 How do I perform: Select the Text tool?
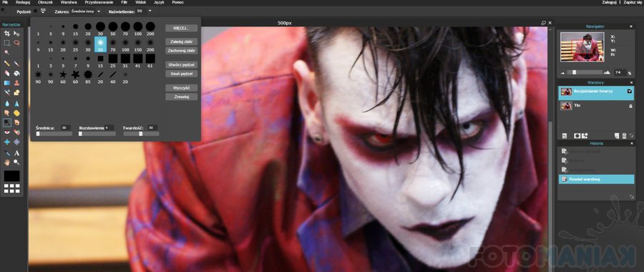16,153
